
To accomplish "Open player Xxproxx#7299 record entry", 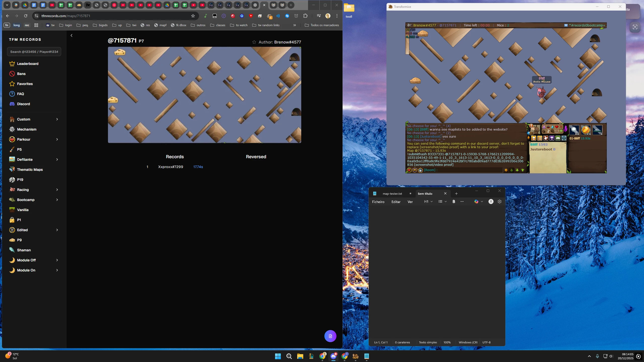I will click(171, 167).
